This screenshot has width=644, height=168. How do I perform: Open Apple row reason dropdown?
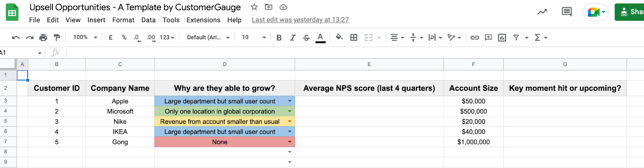coord(289,101)
